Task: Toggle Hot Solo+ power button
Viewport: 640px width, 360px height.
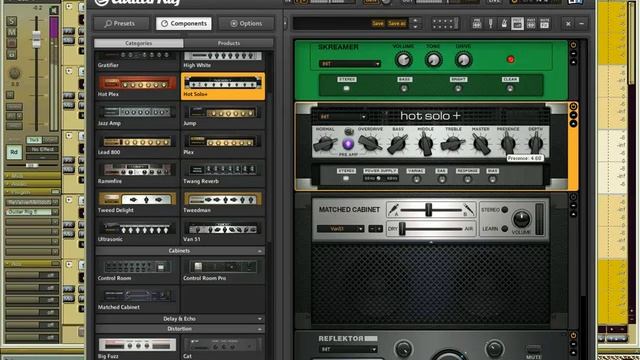Action: coord(573,107)
